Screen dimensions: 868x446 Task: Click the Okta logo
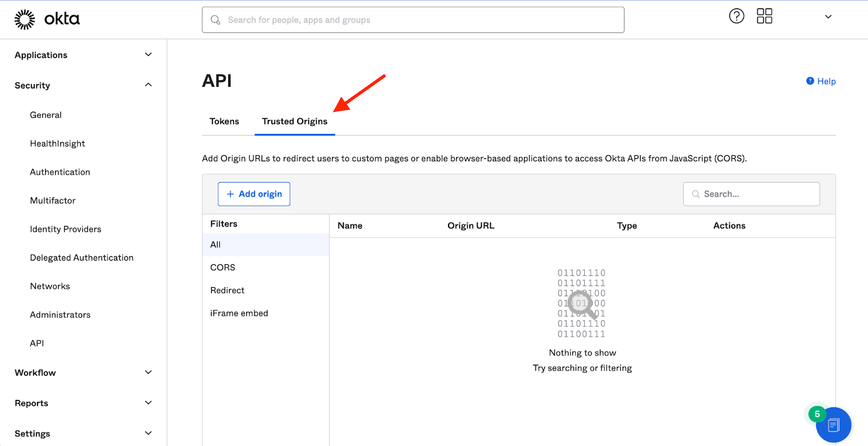point(47,20)
